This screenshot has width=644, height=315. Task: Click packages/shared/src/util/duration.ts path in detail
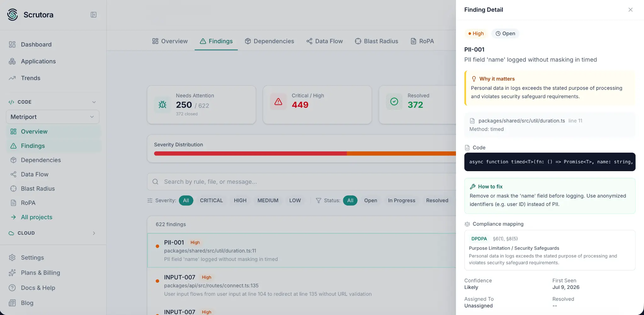pyautogui.click(x=522, y=121)
